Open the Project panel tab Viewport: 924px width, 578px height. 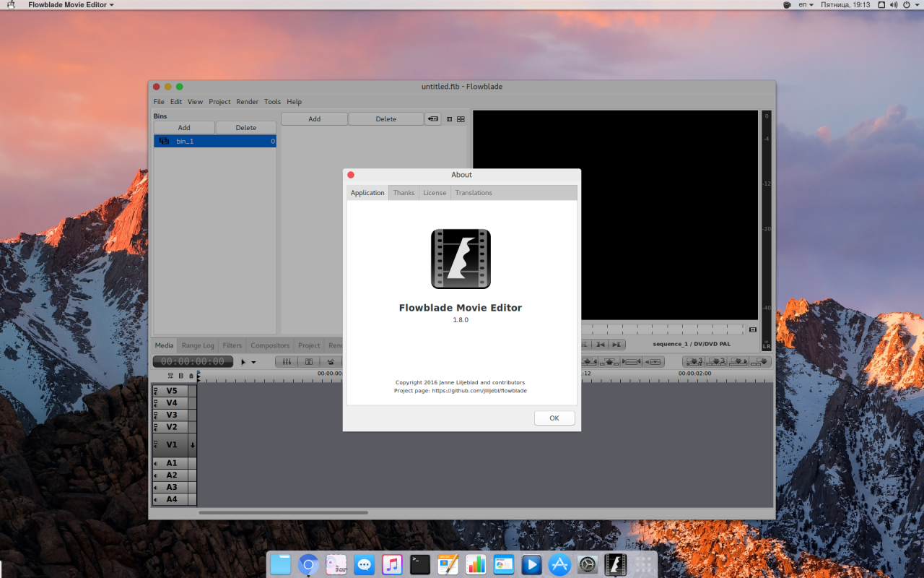(309, 345)
